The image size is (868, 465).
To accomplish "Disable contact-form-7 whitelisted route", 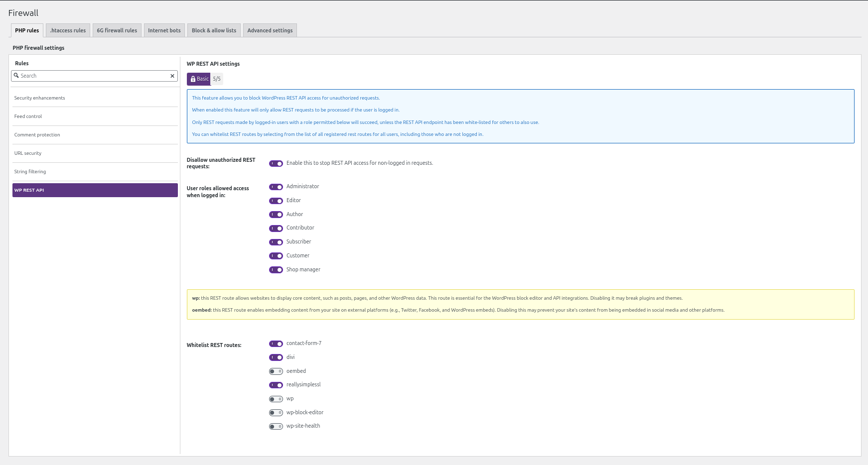I will click(x=276, y=344).
